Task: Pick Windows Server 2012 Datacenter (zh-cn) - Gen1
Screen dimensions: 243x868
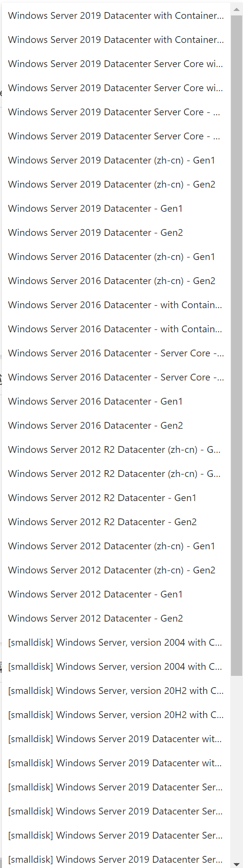Action: (116, 546)
